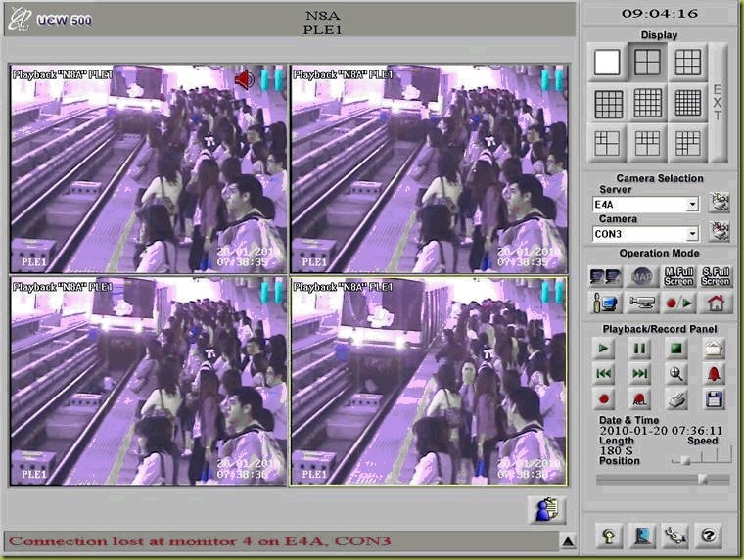Click the dual monitors operation mode icon
The width and height of the screenshot is (744, 560).
(x=605, y=277)
